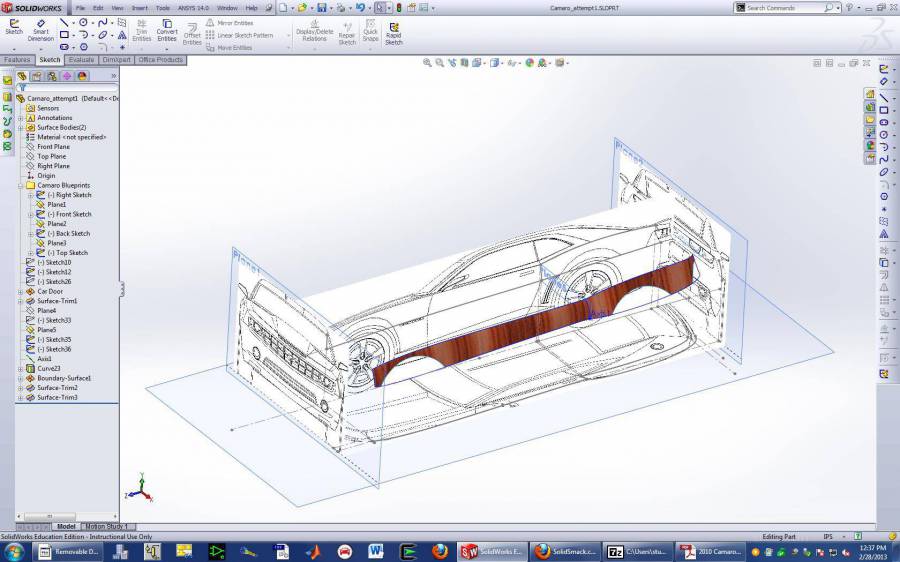Switch to Motion Study 1 tab
This screenshot has height=562, width=900.
[107, 526]
